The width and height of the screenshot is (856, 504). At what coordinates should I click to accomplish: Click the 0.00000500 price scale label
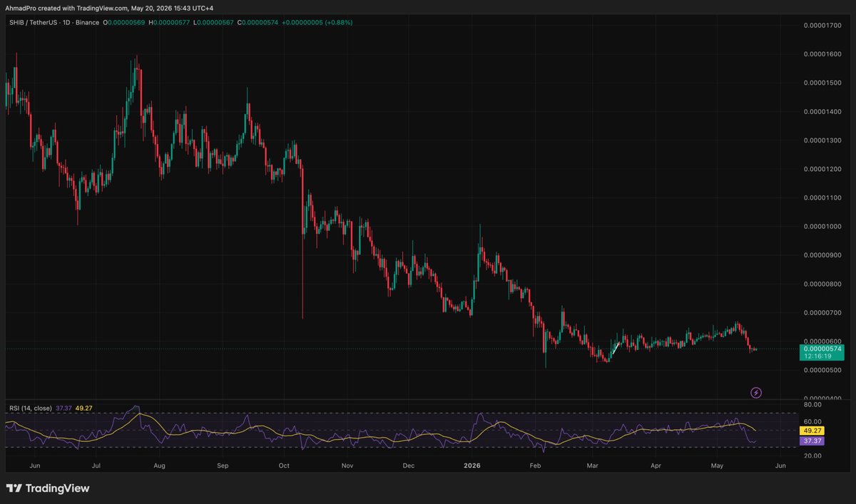(x=823, y=370)
